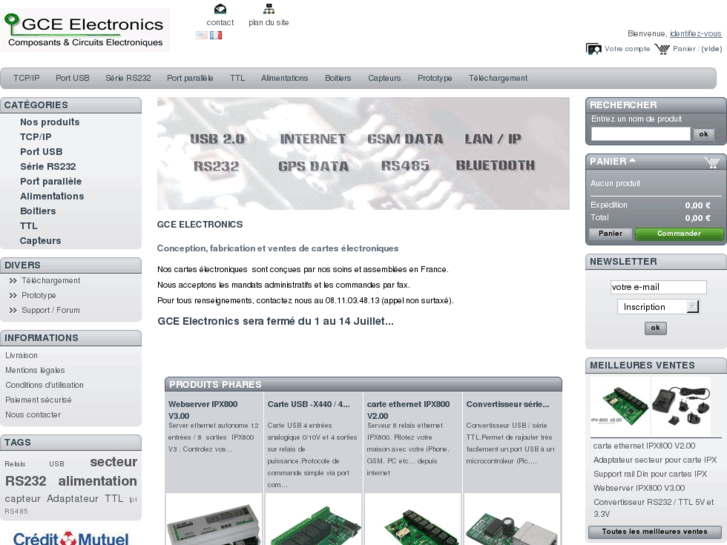
Task: Focus the product search input field
Action: click(640, 134)
